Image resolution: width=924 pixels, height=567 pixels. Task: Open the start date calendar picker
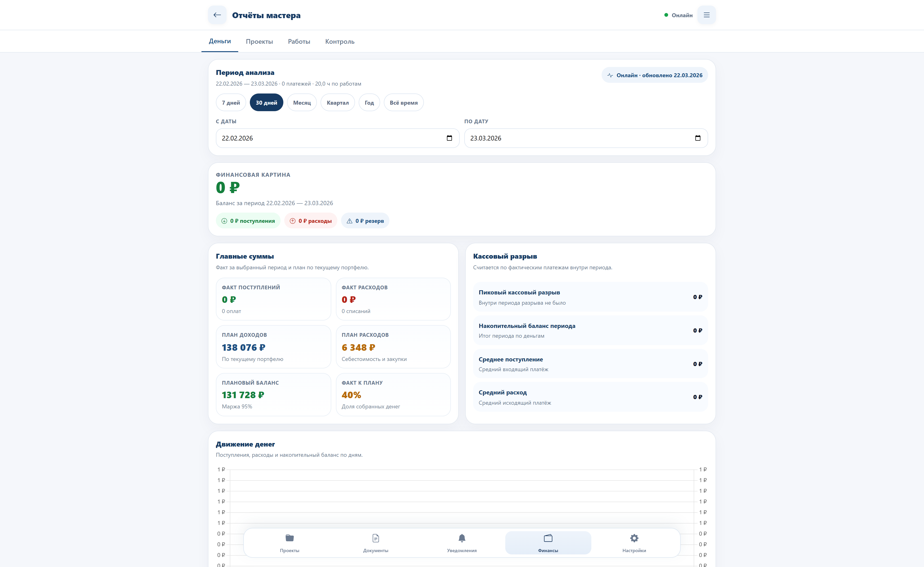(x=449, y=138)
